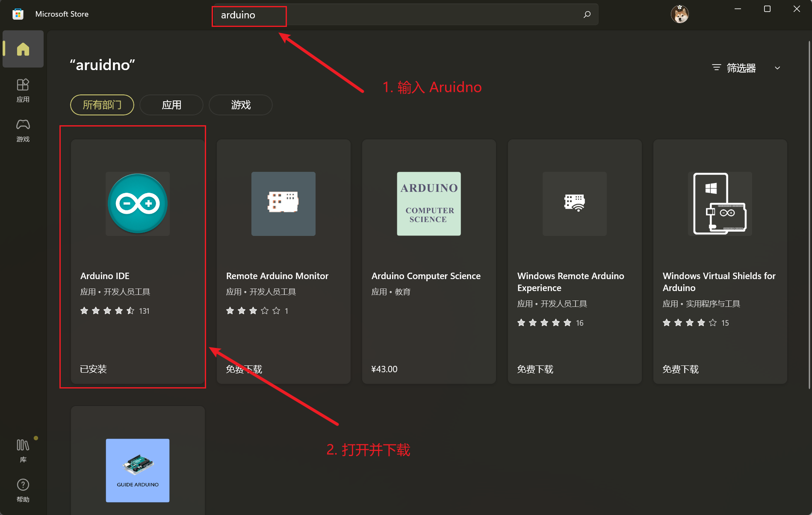Image resolution: width=812 pixels, height=515 pixels.
Task: Select the 所有部门 filter tab
Action: coord(102,105)
